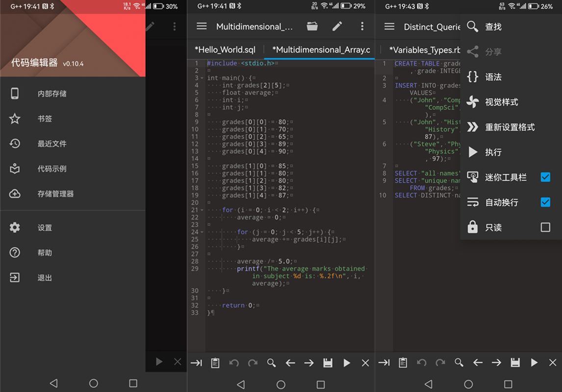562x392 pixels.
Task: Tap the save floppy icon in middle toolbar
Action: pos(328,363)
